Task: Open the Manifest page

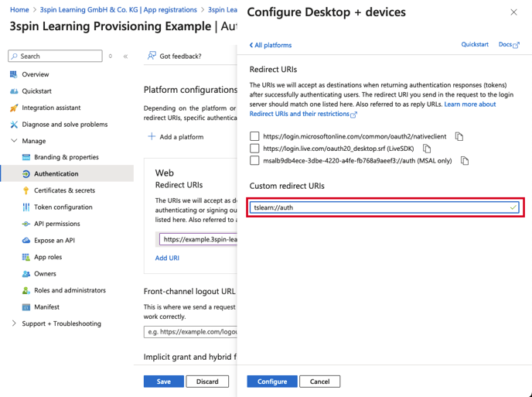Action: point(47,307)
